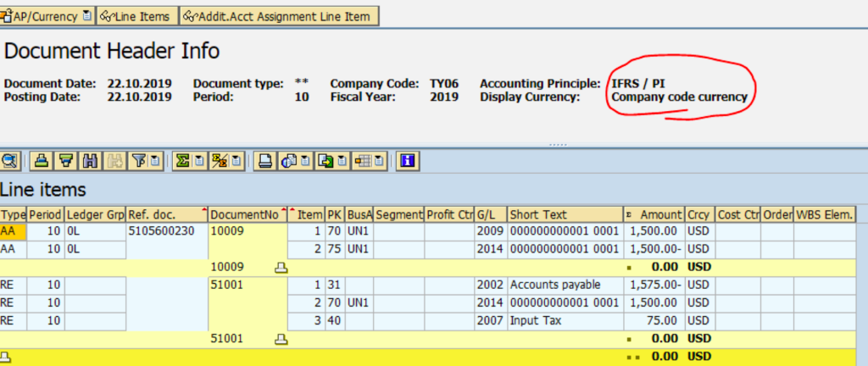Sort line items in descending order
The width and height of the screenshot is (868, 366).
coord(65,160)
